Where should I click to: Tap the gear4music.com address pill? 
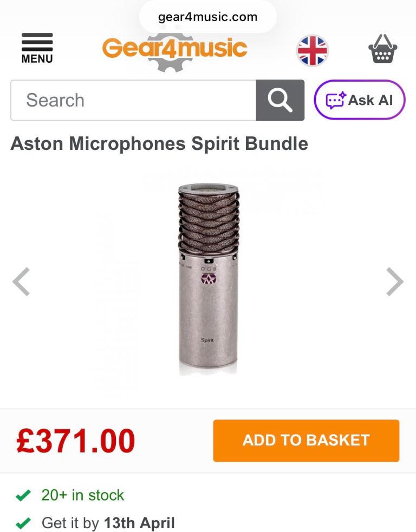[208, 17]
